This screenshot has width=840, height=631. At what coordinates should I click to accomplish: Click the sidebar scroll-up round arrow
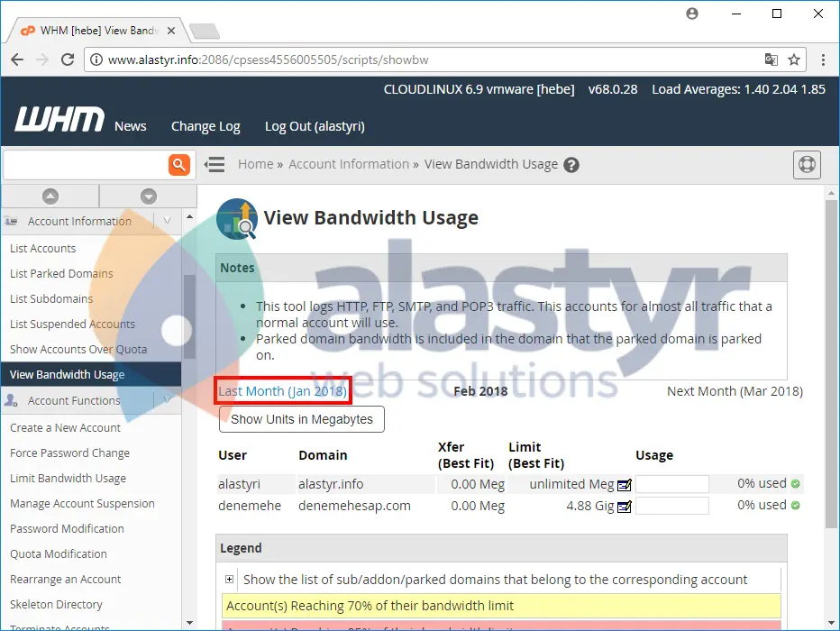[x=50, y=196]
